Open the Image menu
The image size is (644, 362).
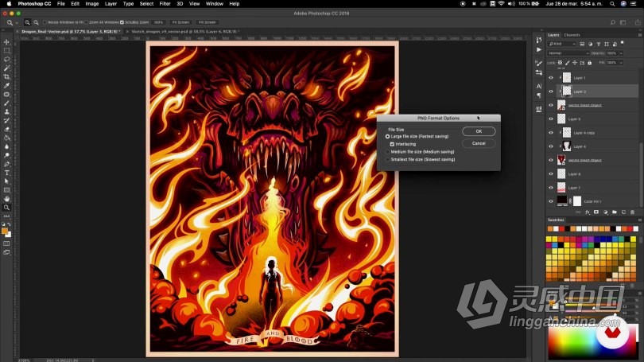coord(92,4)
